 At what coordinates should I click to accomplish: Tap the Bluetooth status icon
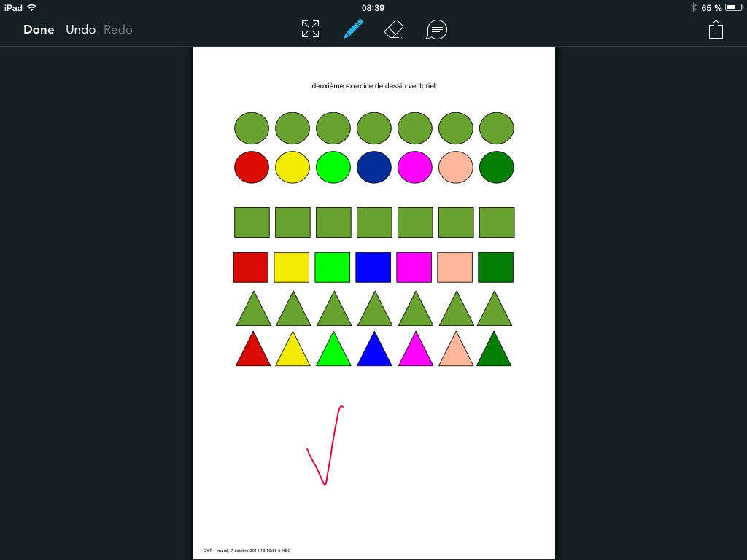tap(693, 7)
